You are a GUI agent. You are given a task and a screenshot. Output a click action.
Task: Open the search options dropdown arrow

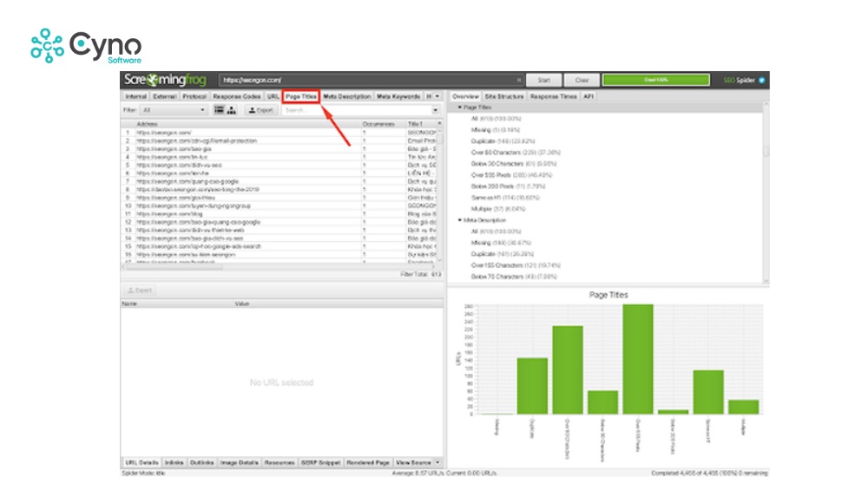[435, 110]
